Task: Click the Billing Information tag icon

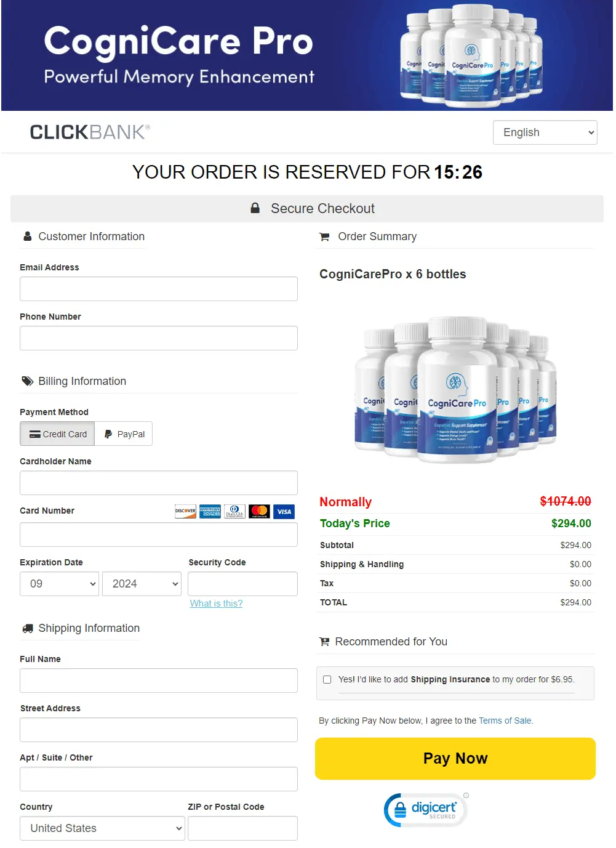Action: point(27,381)
